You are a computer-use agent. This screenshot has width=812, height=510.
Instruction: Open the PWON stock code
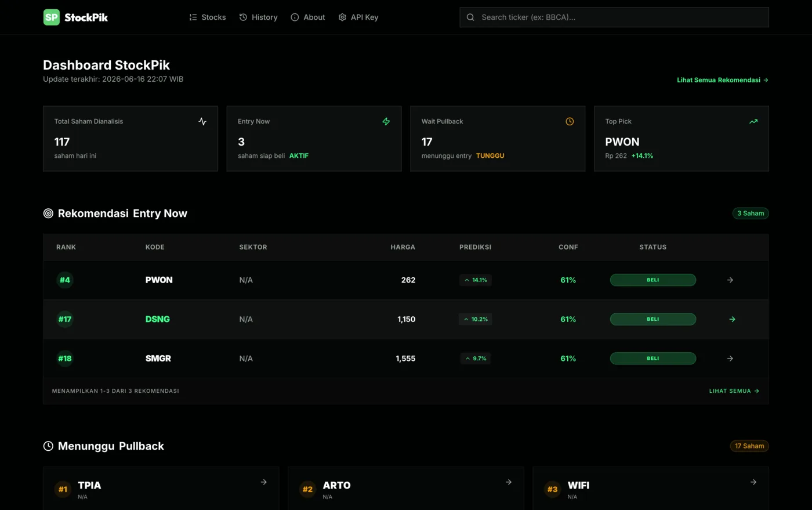159,280
